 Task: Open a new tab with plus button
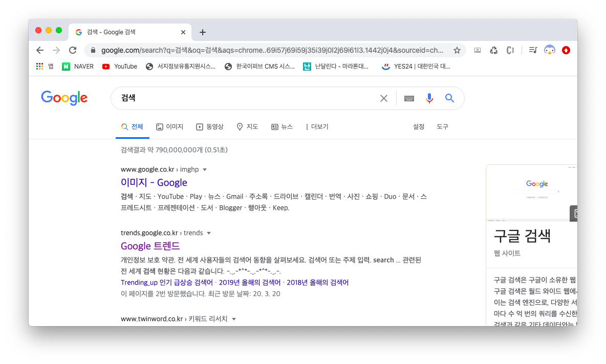coord(203,32)
